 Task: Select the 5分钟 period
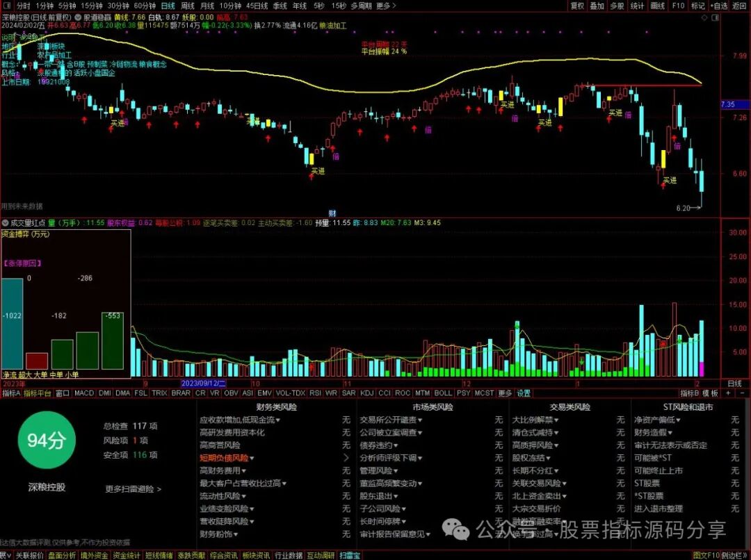(x=67, y=6)
